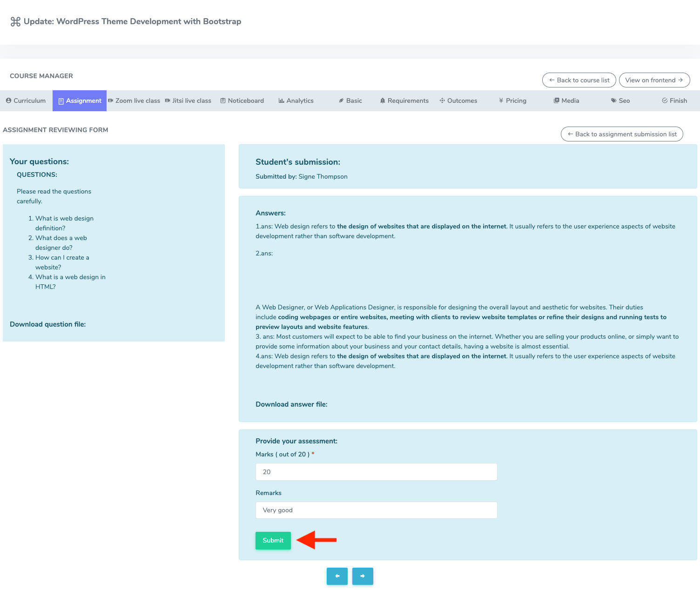Open the Pricing tab
Image resolution: width=700 pixels, height=590 pixels.
click(x=512, y=101)
